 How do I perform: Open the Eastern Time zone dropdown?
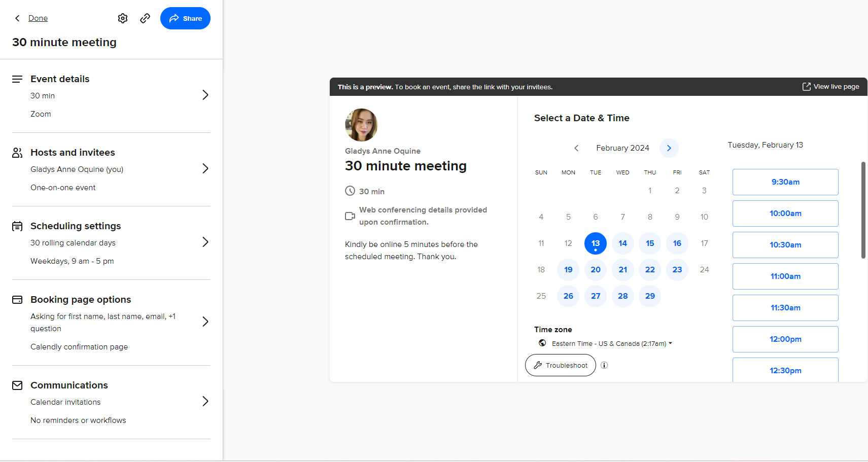pos(612,343)
